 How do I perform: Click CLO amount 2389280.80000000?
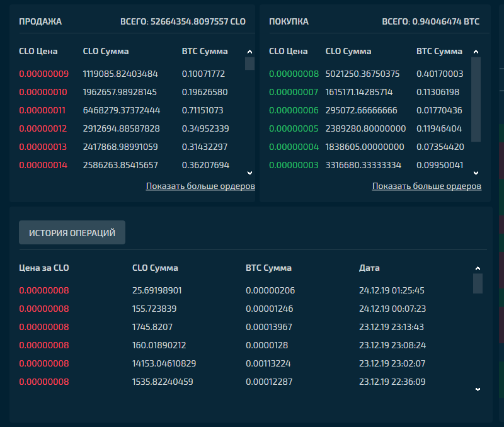pos(366,129)
